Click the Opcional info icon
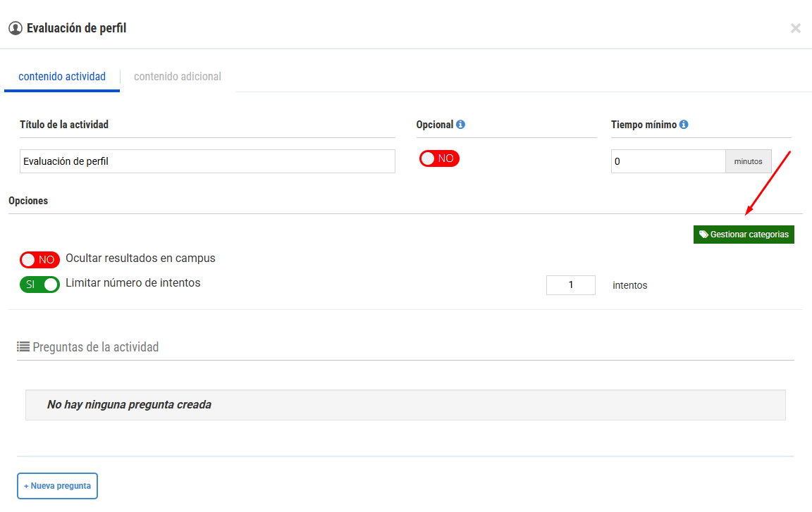The height and width of the screenshot is (512, 812). (x=460, y=125)
